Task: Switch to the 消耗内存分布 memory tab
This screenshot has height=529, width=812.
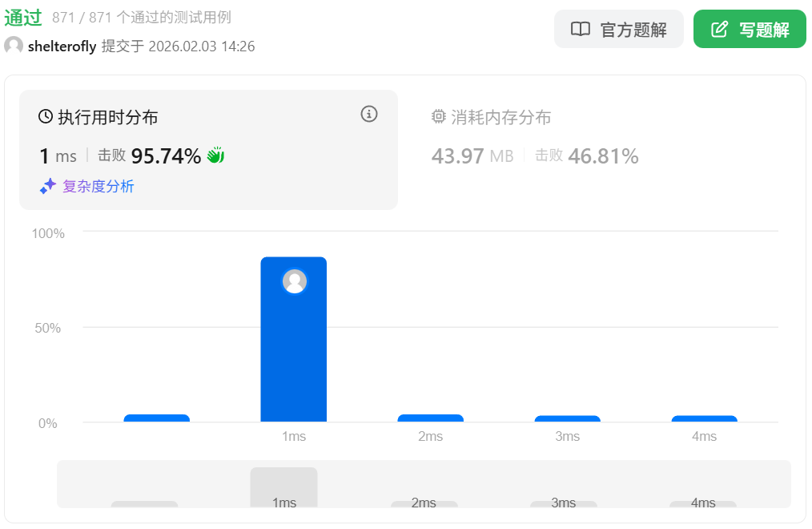Action: pyautogui.click(x=500, y=118)
